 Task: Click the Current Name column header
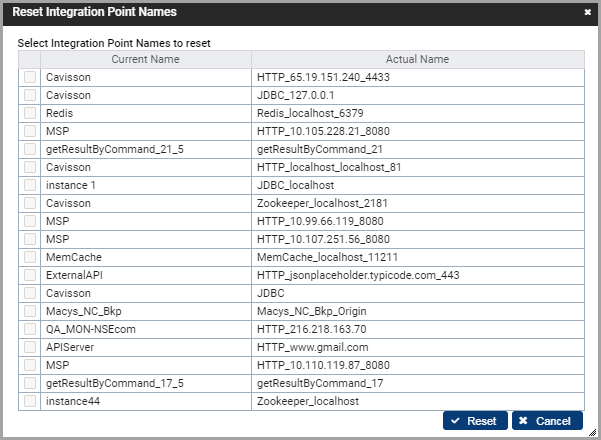pyautogui.click(x=145, y=59)
